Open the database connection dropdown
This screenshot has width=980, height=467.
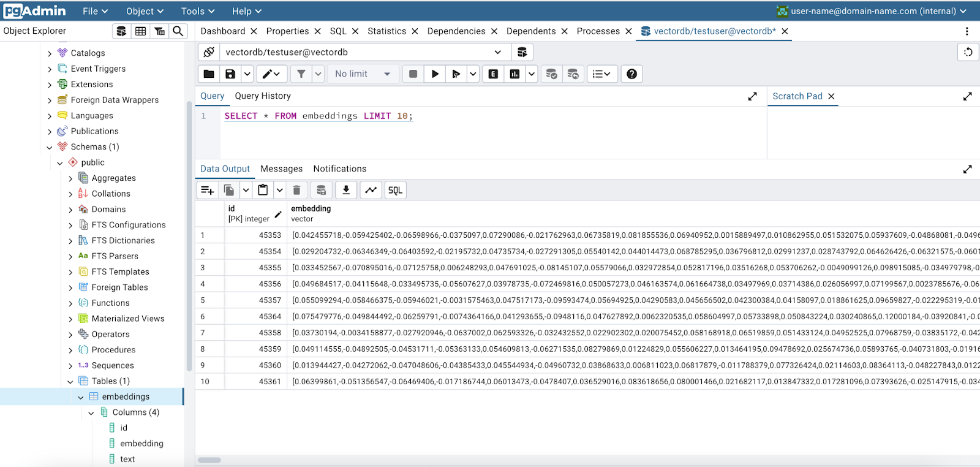497,52
